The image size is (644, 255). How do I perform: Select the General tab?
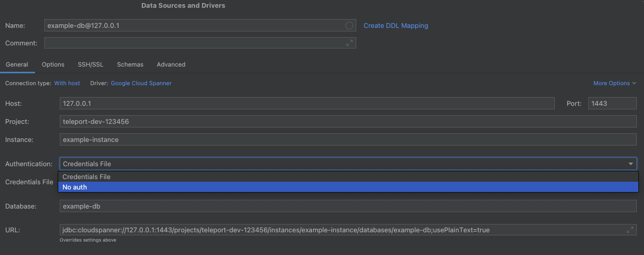pyautogui.click(x=16, y=65)
